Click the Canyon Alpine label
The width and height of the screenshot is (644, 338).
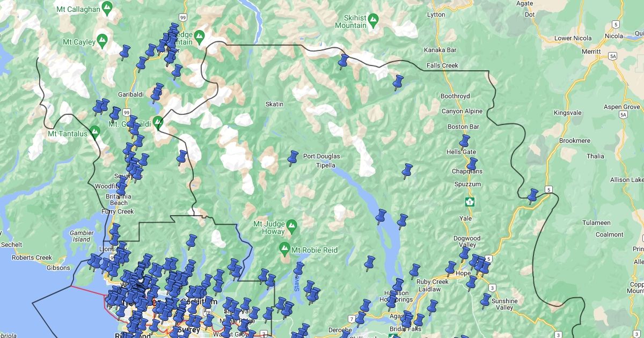tap(462, 111)
